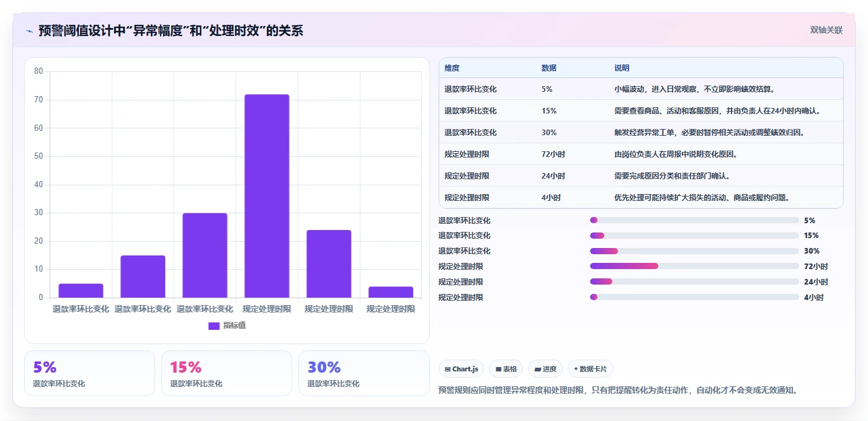
Task: Click the description 需要完成原因分类和责任部门确认
Action: click(672, 176)
